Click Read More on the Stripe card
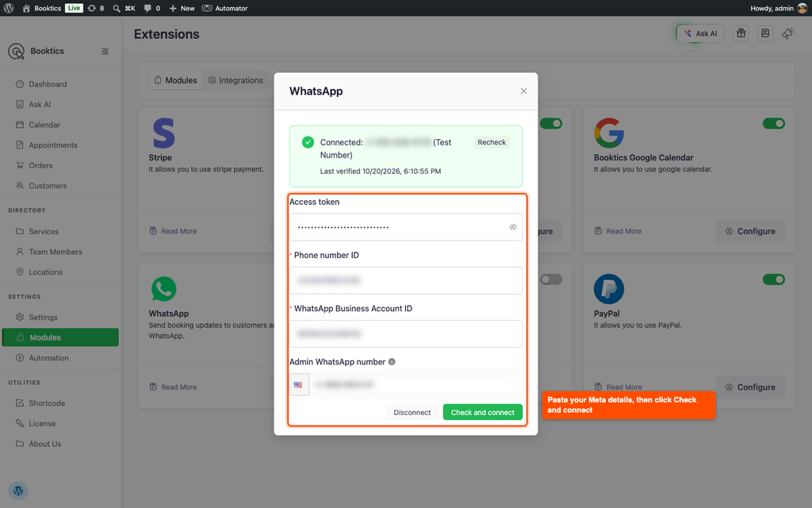Viewport: 812px width, 508px height. [x=173, y=231]
